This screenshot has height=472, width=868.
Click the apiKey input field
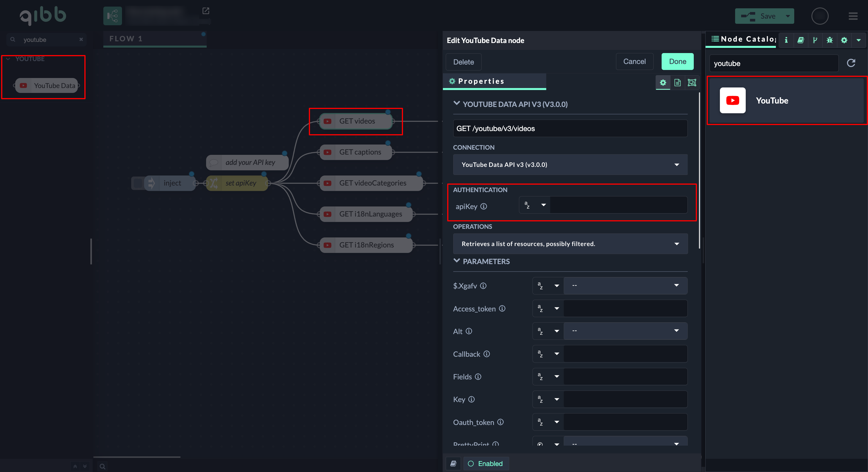[618, 205]
